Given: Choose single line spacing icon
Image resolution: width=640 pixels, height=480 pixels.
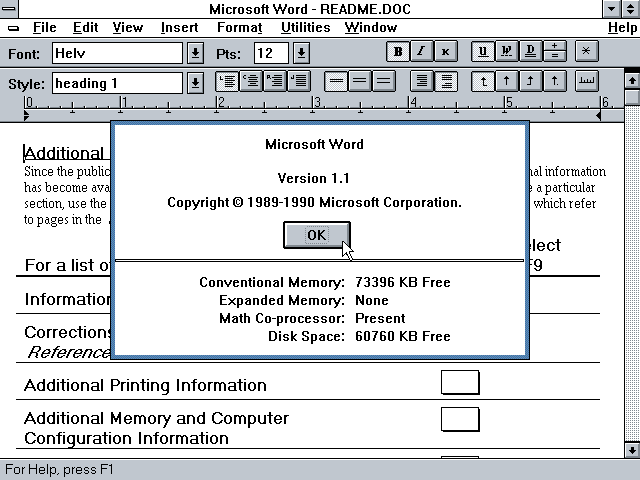Looking at the screenshot, I should pyautogui.click(x=336, y=81).
